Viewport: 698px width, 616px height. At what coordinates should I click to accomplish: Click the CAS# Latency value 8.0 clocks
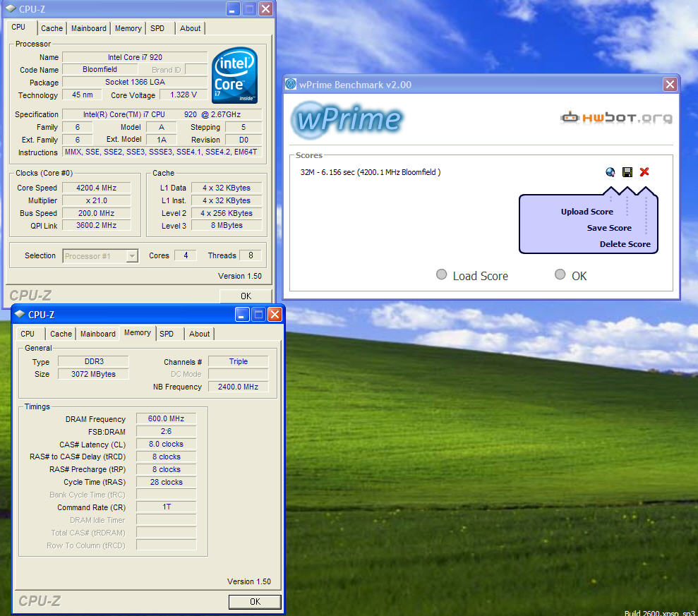click(166, 444)
